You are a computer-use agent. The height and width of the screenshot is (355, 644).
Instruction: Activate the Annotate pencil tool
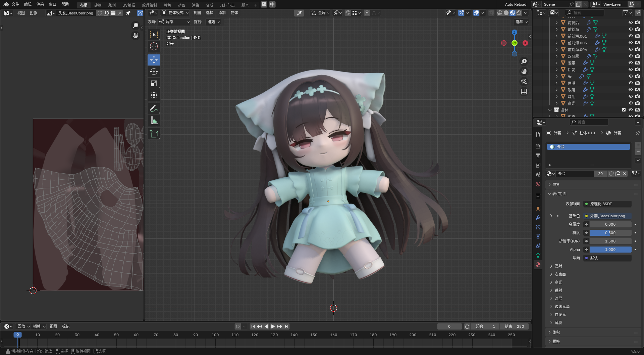click(154, 108)
